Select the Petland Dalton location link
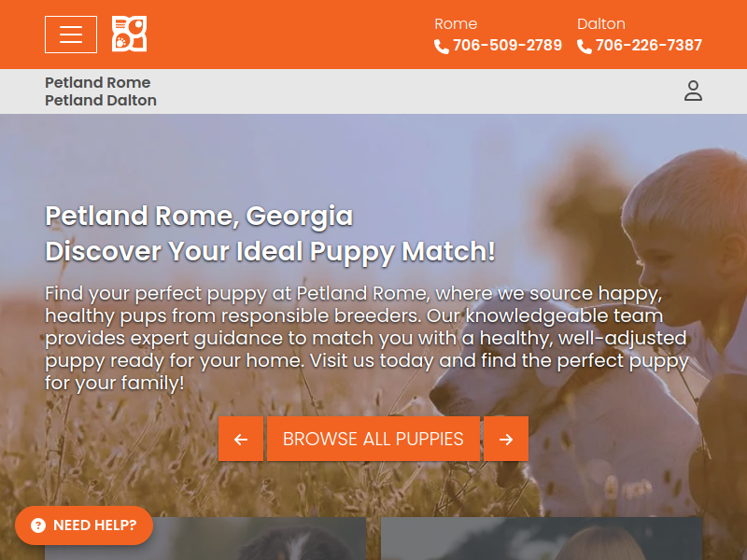This screenshot has width=747, height=560. point(101,100)
